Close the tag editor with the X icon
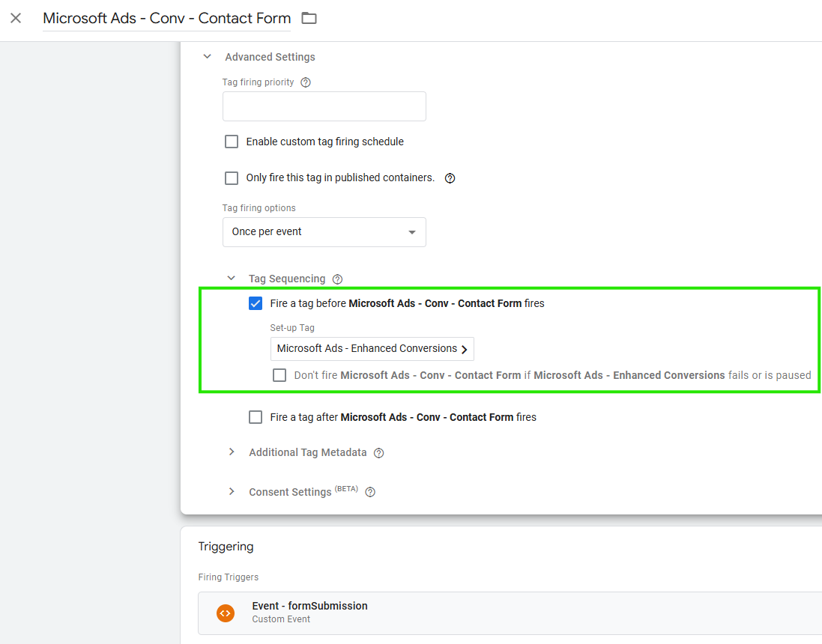 point(16,18)
